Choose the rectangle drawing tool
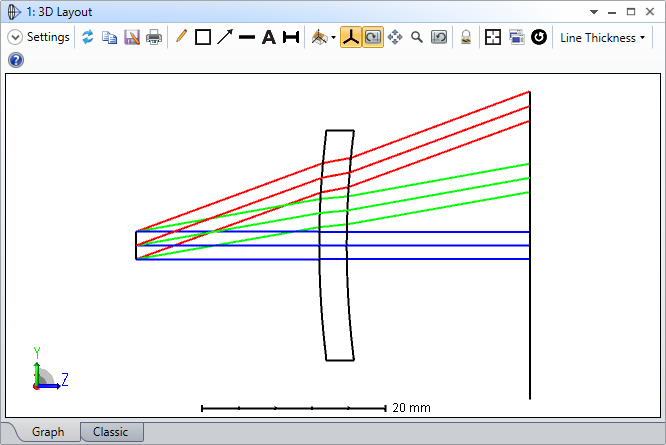 coord(203,37)
